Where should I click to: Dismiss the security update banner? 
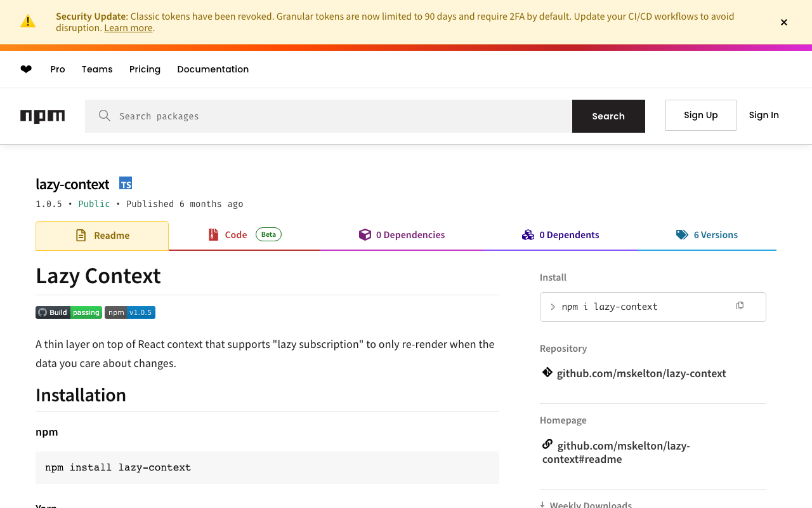point(784,22)
